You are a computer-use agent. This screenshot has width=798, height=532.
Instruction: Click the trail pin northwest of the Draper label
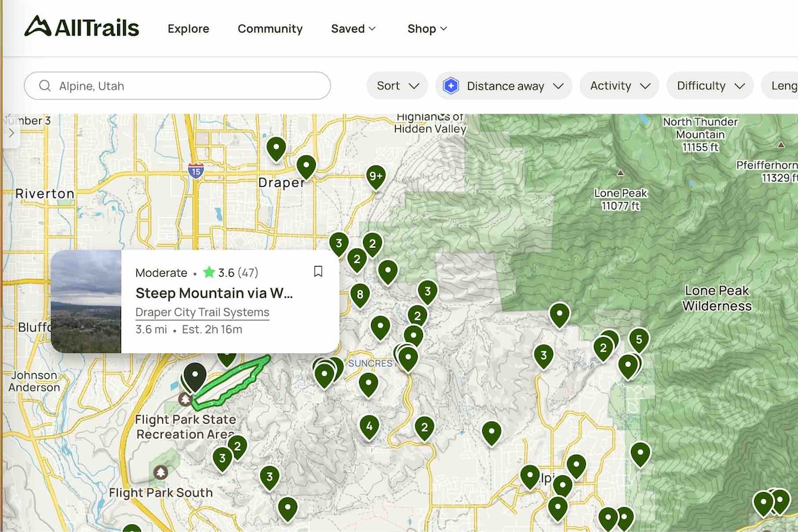point(276,148)
